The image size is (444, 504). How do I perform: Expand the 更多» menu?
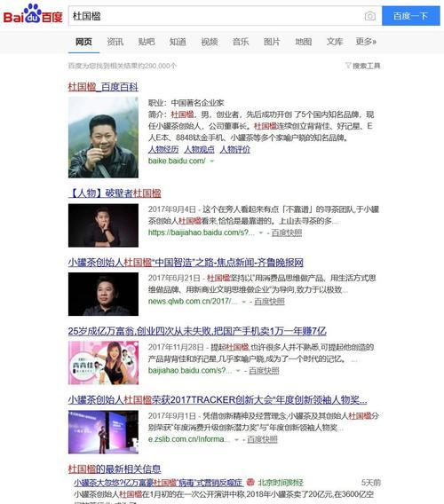tap(366, 42)
